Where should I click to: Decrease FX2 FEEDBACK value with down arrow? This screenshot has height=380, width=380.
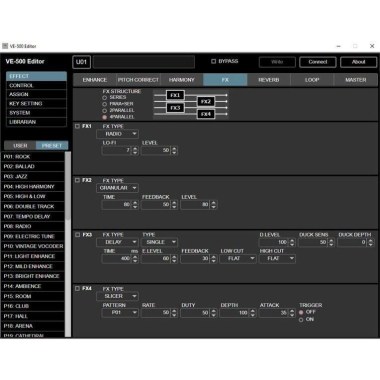pos(174,207)
